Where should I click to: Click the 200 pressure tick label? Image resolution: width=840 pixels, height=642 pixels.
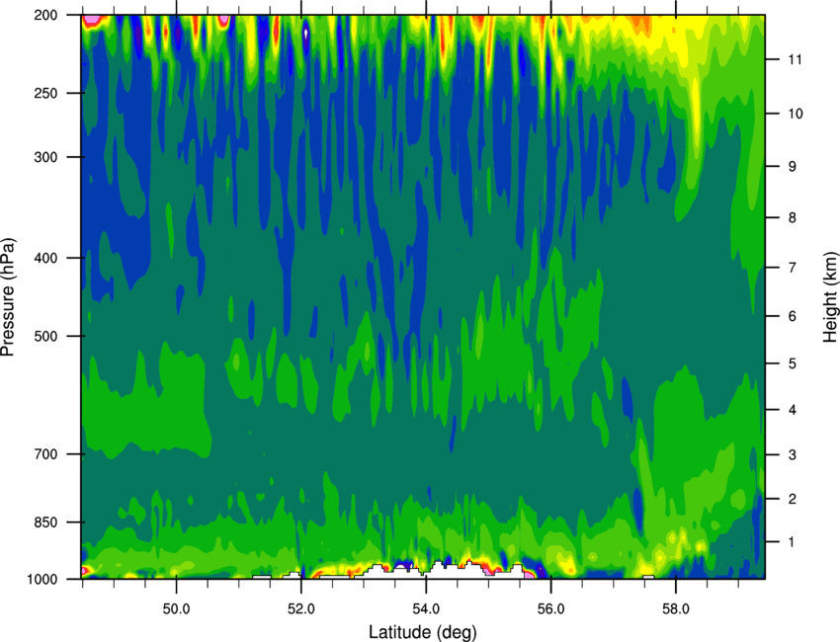(x=45, y=15)
